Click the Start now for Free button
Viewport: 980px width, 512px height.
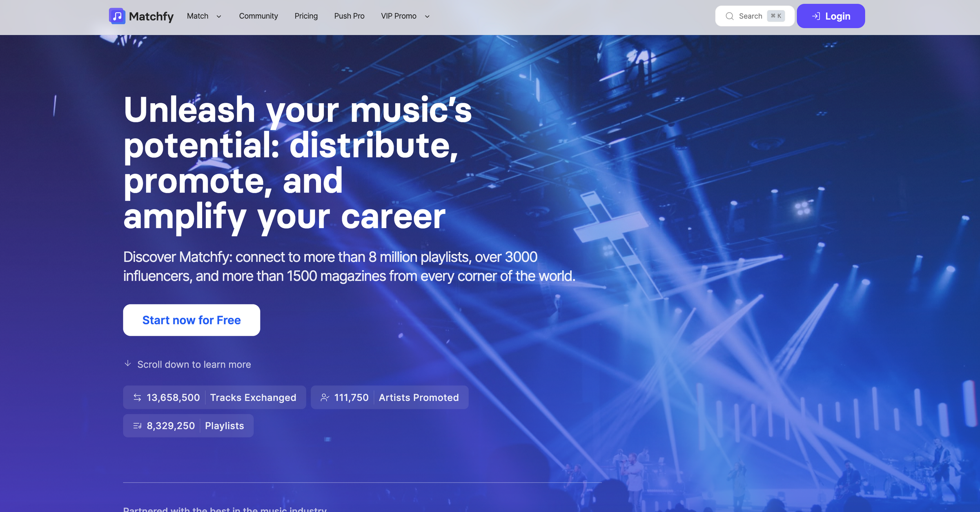(191, 320)
